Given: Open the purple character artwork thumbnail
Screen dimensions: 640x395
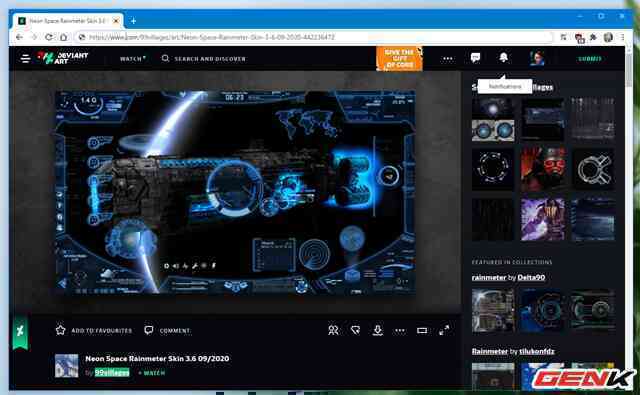Looking at the screenshot, I should (x=543, y=220).
